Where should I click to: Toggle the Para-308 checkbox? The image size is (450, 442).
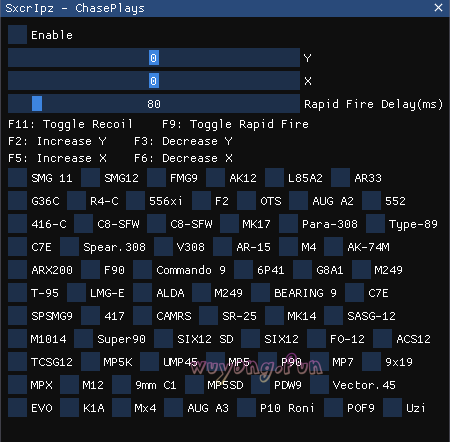click(x=288, y=224)
